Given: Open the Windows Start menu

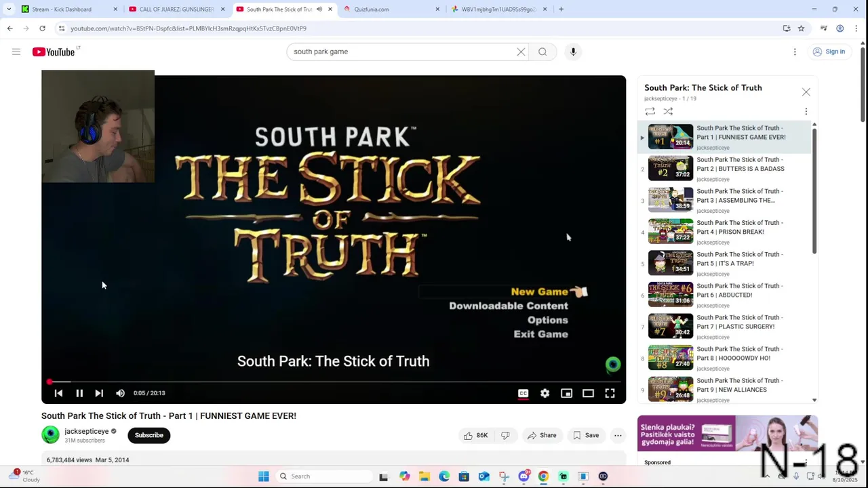Looking at the screenshot, I should 263,476.
